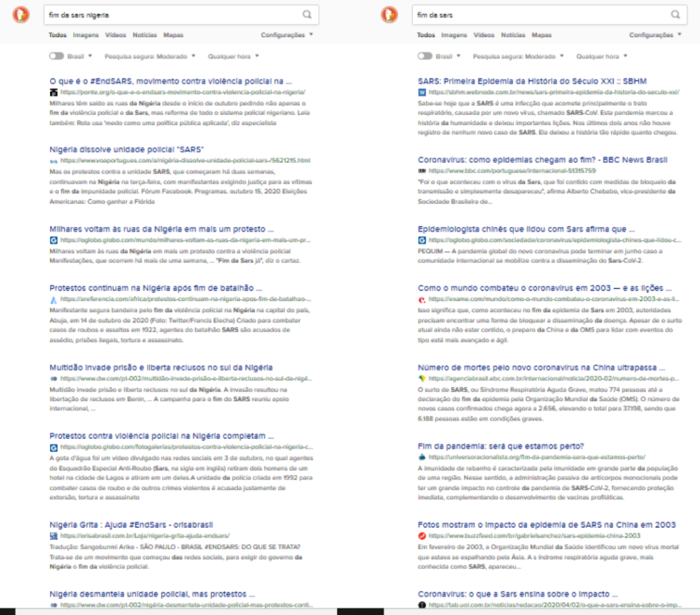Click universoracionalista.org URL under 'Fim da pandemia'
The image size is (700, 615).
pyautogui.click(x=537, y=458)
